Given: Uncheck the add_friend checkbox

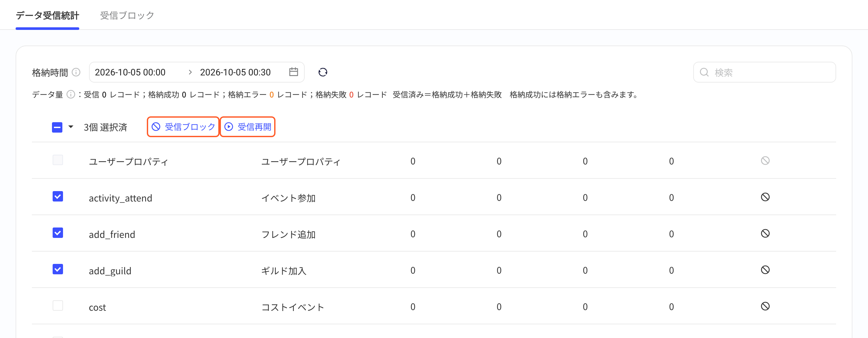Looking at the screenshot, I should (x=58, y=233).
